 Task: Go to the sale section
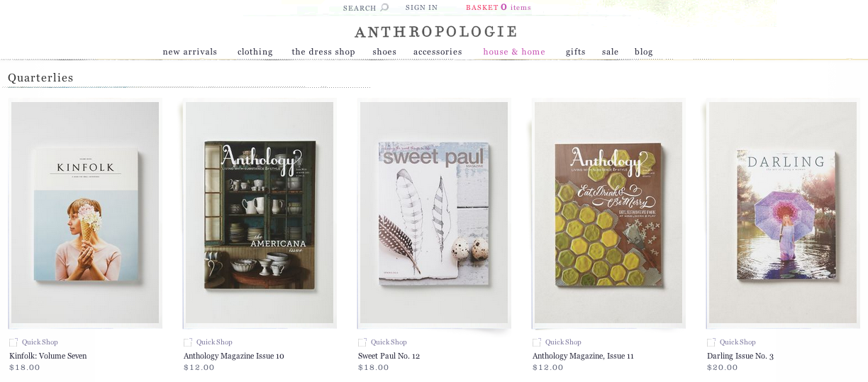(611, 52)
